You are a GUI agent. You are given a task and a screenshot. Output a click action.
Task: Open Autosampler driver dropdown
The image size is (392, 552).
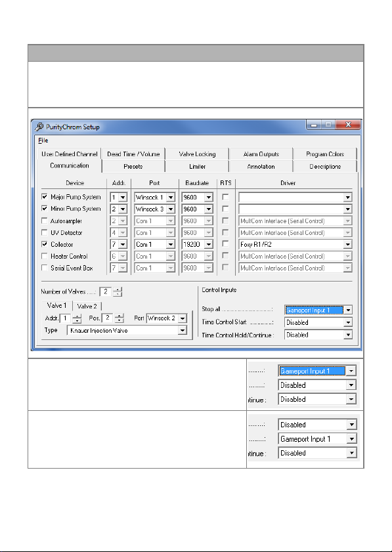tap(347, 221)
